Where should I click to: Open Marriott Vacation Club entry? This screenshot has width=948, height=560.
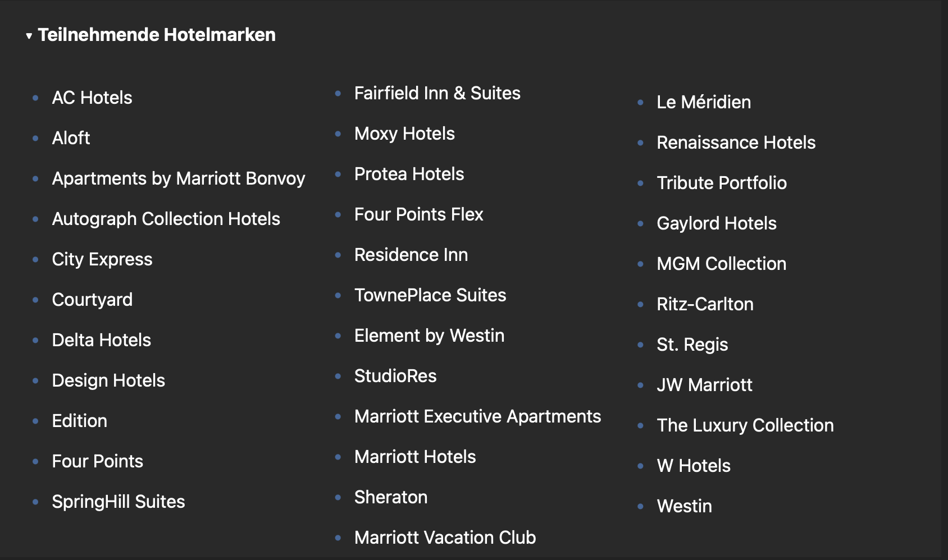click(x=445, y=538)
